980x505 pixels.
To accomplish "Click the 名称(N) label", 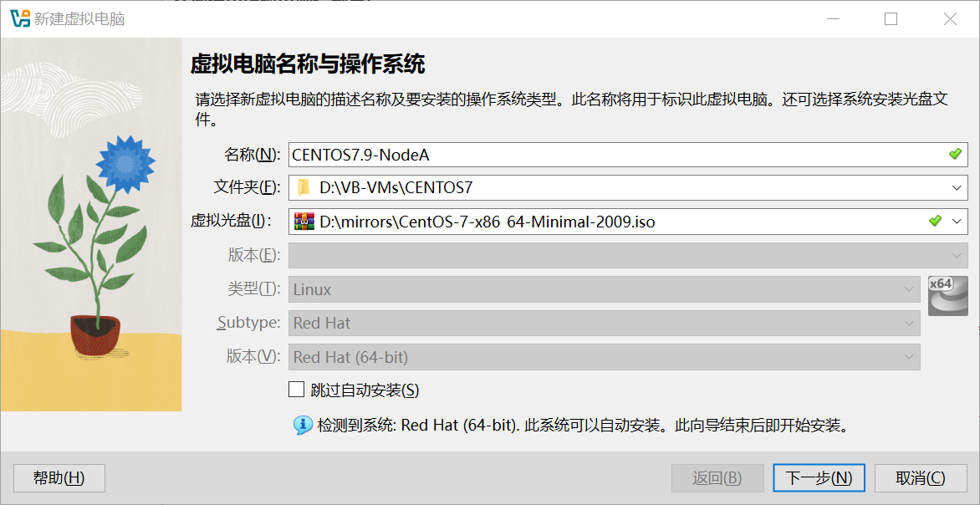I will click(x=253, y=155).
